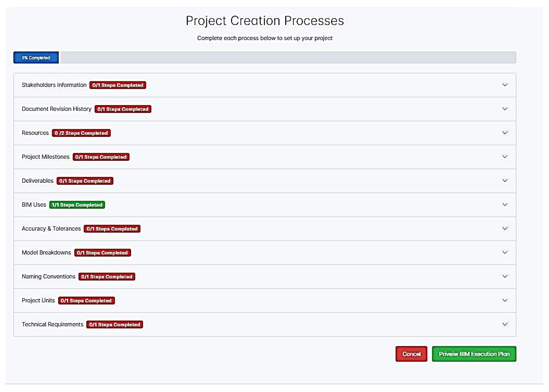Expand Naming Conventions chevron arrow
Viewport: 549px width, 392px height.
click(505, 276)
